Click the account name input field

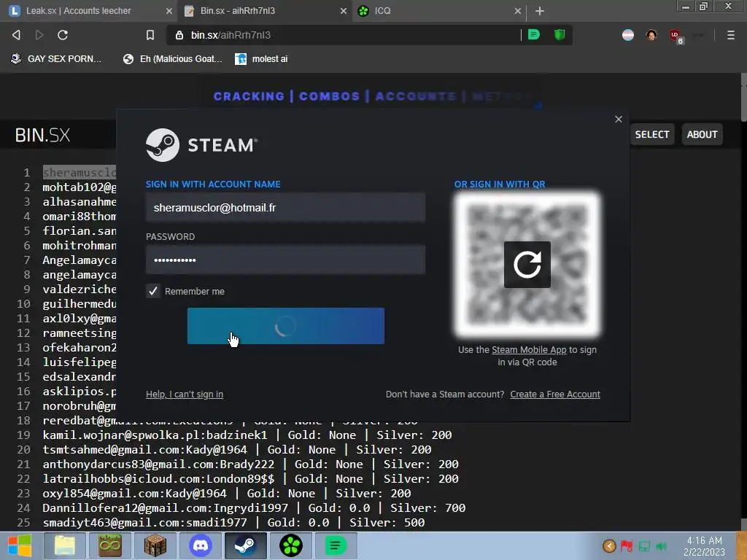point(285,208)
